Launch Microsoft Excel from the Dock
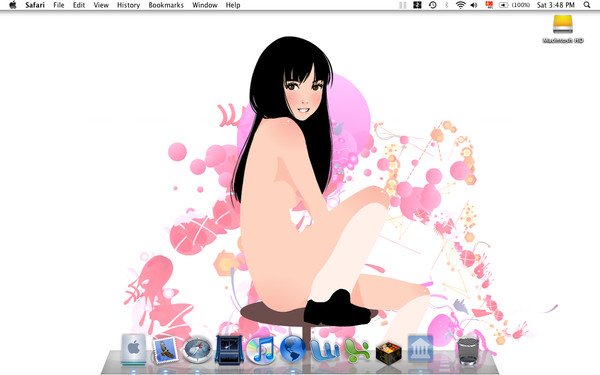Image resolution: width=600 pixels, height=375 pixels. tap(357, 350)
